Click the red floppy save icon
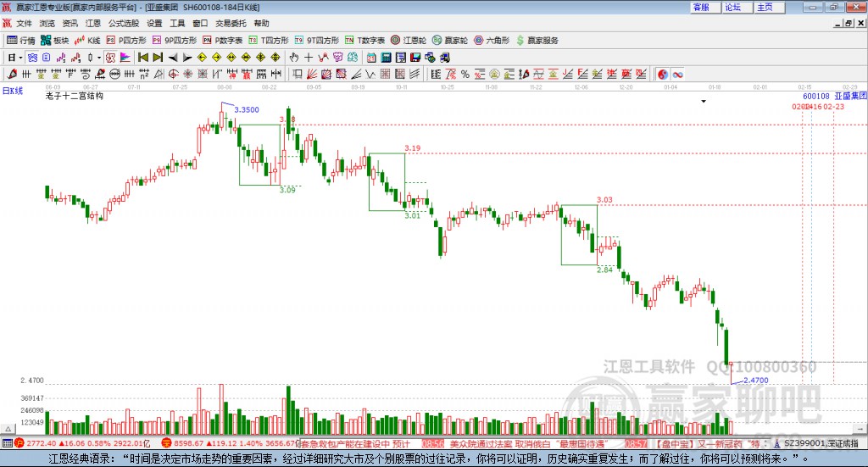The width and height of the screenshot is (868, 467). [415, 58]
